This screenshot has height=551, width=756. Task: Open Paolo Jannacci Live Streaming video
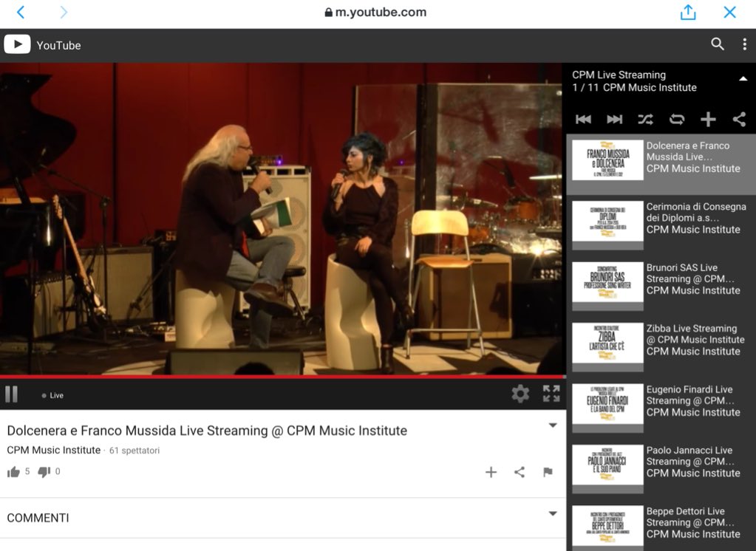[x=661, y=469]
